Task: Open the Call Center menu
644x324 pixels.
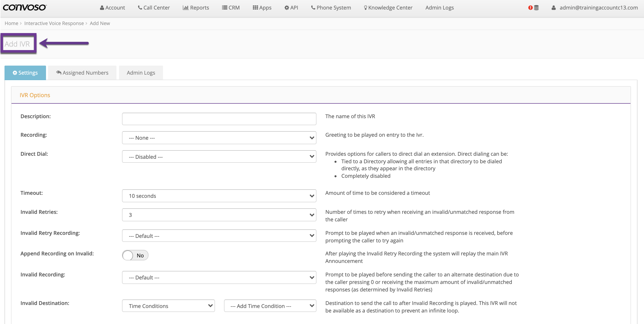Action: pyautogui.click(x=154, y=8)
